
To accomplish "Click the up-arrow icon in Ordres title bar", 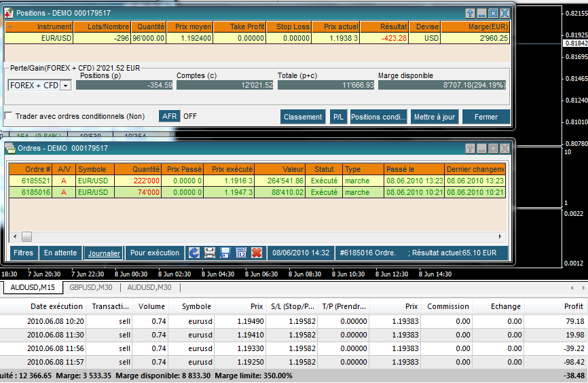I will click(x=470, y=148).
